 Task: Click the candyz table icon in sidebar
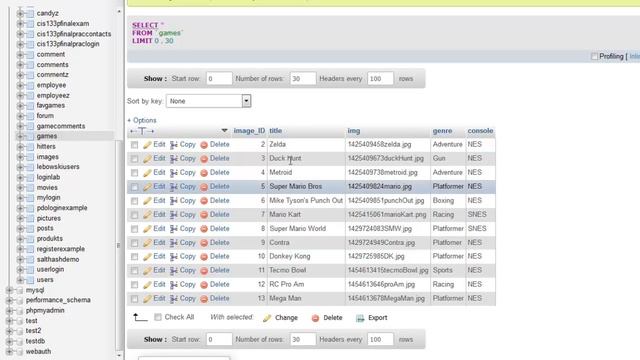point(30,13)
